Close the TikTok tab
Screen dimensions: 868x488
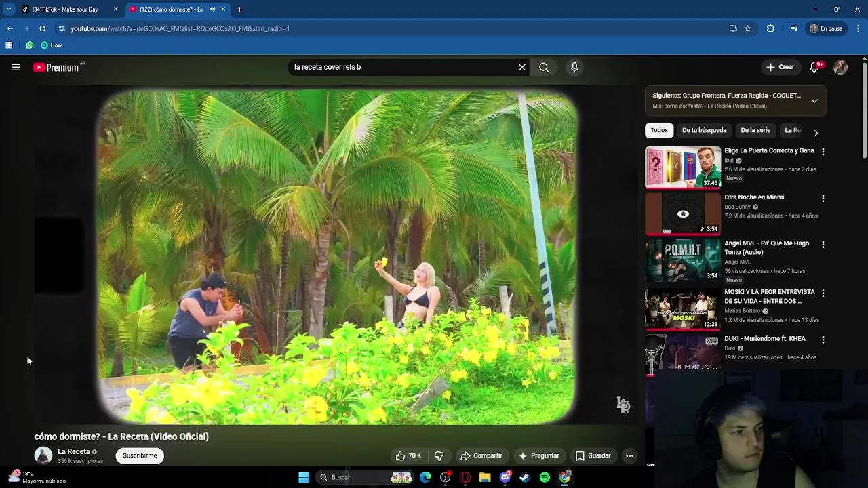click(x=115, y=9)
